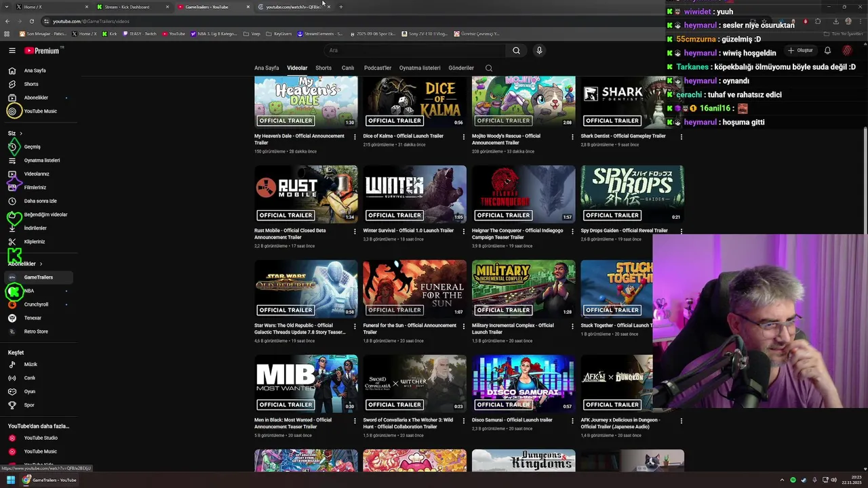
Task: Open Geçmiş watch history
Action: (x=33, y=147)
